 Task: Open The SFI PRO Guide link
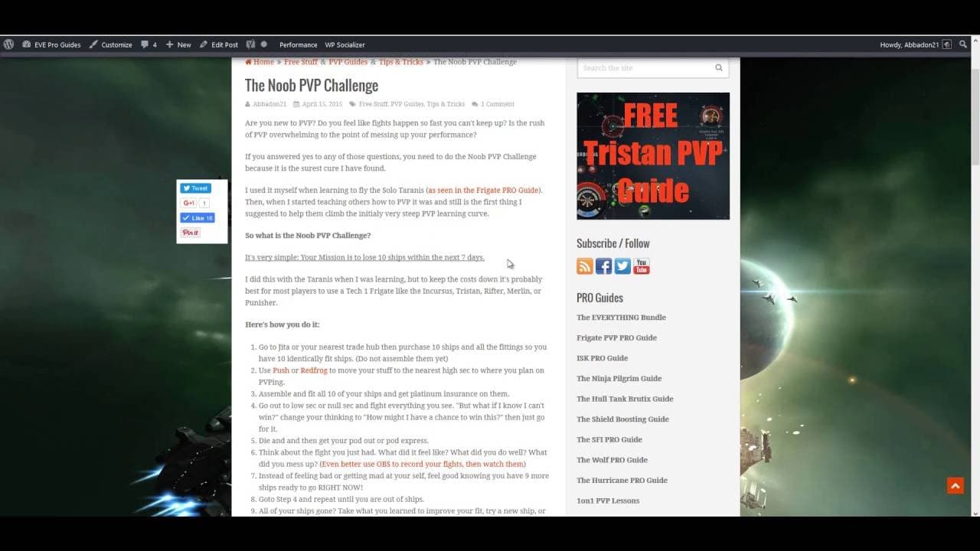click(609, 440)
